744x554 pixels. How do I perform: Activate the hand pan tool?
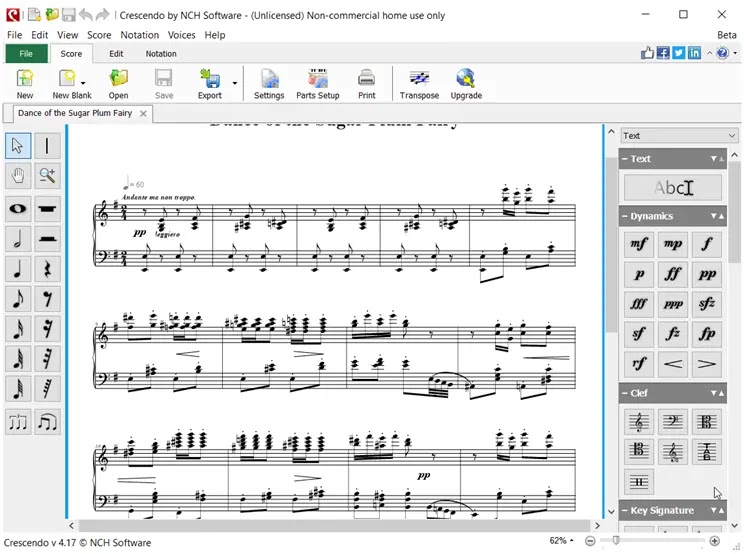[18, 176]
